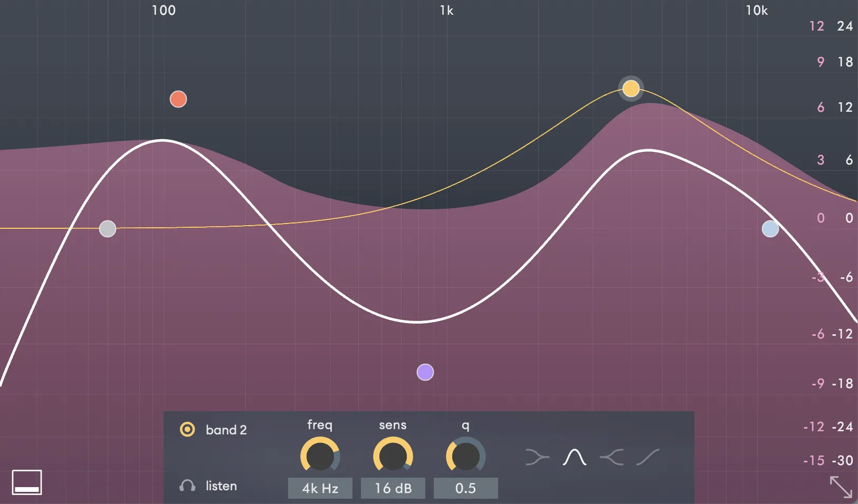Viewport: 858px width, 504px height.
Task: Click the headphone listen icon
Action: click(188, 486)
